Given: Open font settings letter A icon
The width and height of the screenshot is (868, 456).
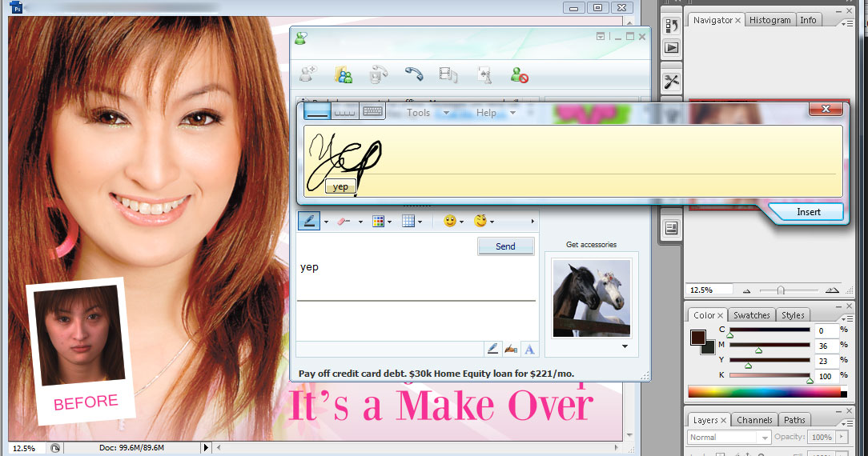Looking at the screenshot, I should tap(530, 349).
